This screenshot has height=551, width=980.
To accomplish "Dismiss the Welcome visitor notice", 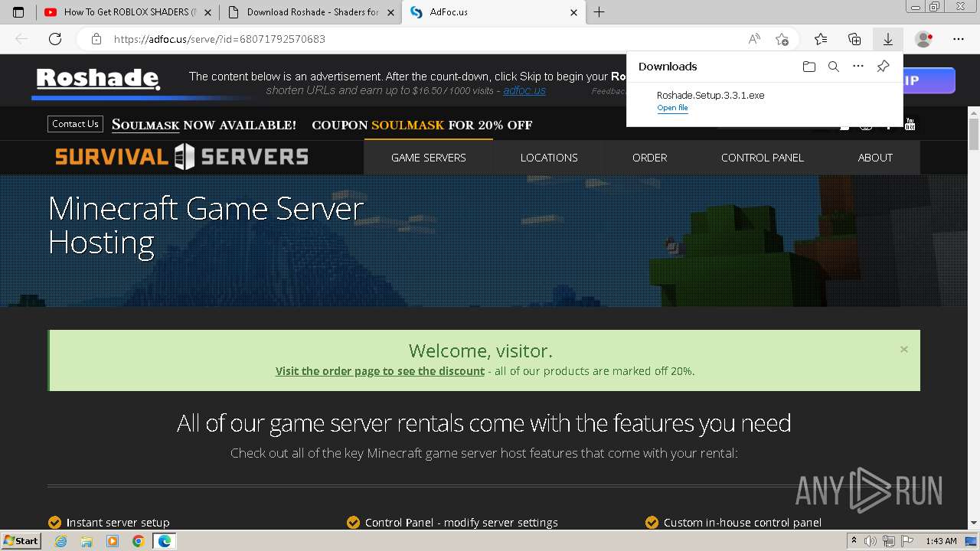I will 904,349.
